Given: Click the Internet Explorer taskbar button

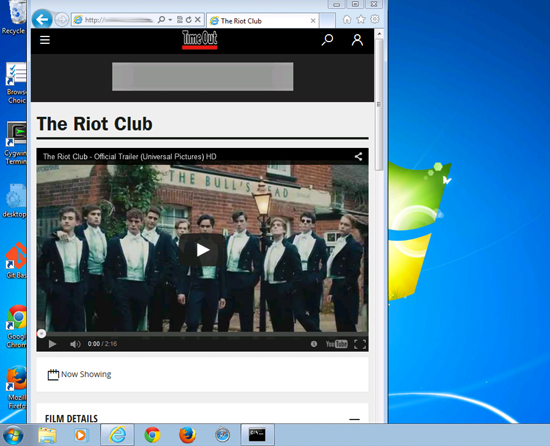Looking at the screenshot, I should [x=117, y=435].
